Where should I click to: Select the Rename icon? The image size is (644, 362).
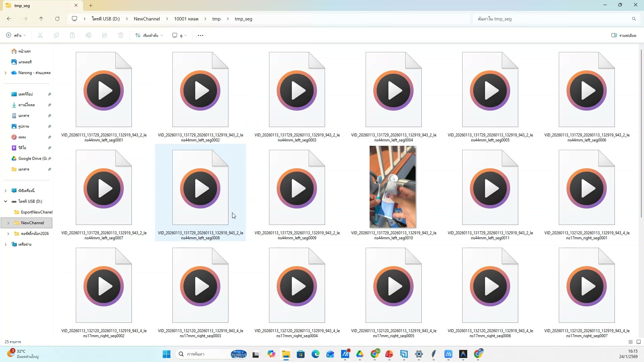pyautogui.click(x=88, y=35)
